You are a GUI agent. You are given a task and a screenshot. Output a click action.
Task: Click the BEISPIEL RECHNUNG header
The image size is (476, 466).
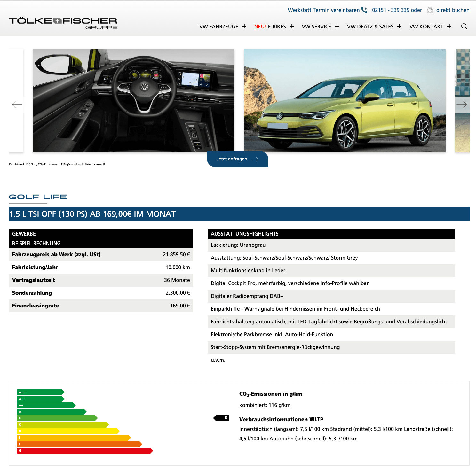[x=101, y=244]
